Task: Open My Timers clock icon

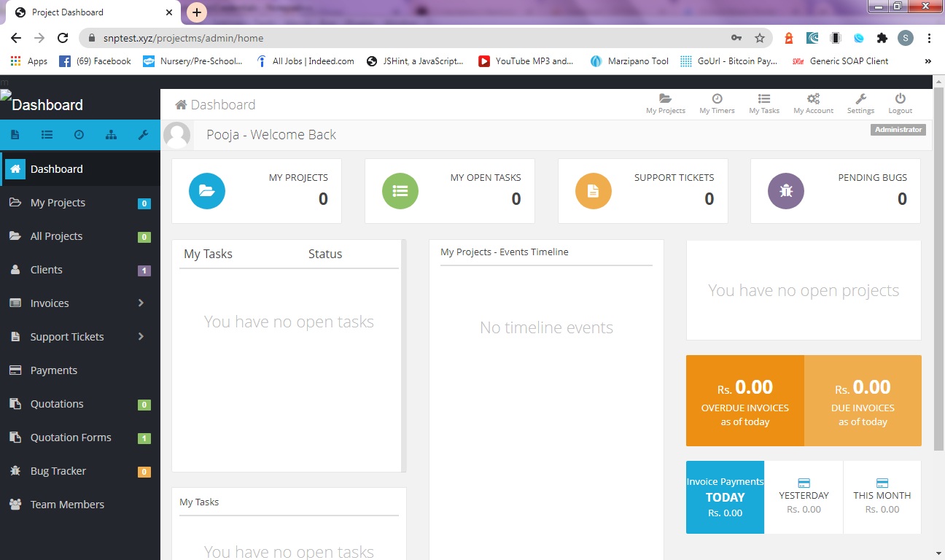Action: [x=717, y=99]
